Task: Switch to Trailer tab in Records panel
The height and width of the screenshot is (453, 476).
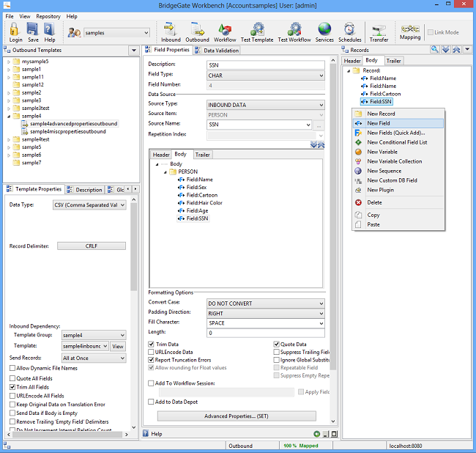Action: coord(394,61)
